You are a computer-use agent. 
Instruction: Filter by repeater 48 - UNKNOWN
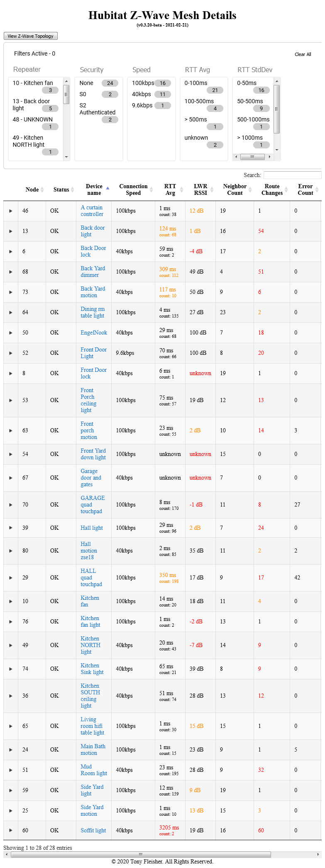pos(36,123)
